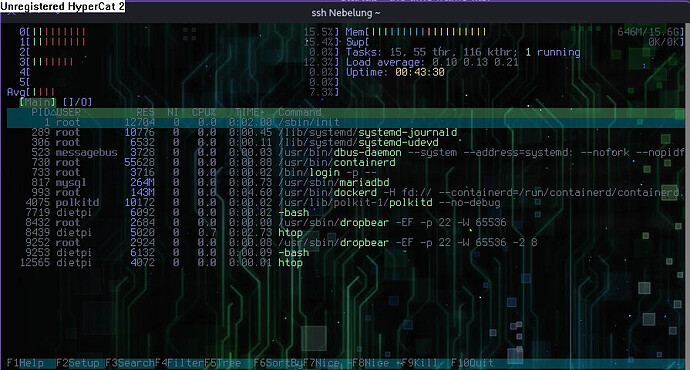This screenshot has width=690, height=370.
Task: Toggle F5 Tree view
Action: click(x=223, y=363)
